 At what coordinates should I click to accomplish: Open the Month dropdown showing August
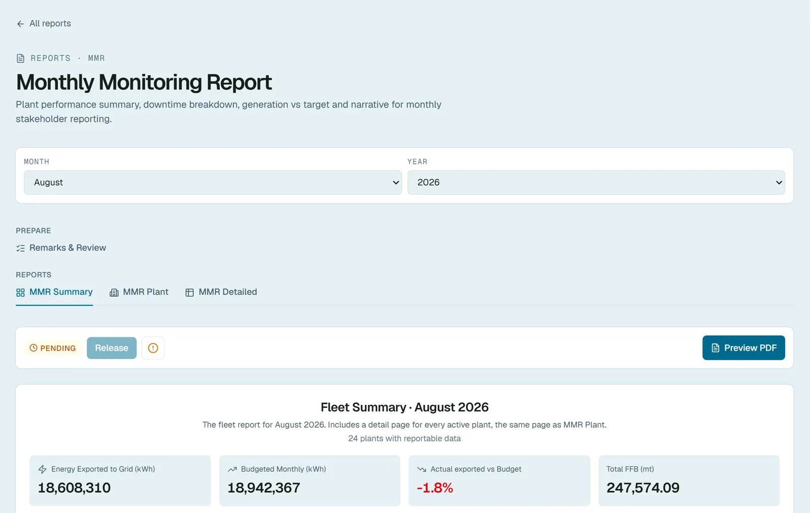pos(213,183)
